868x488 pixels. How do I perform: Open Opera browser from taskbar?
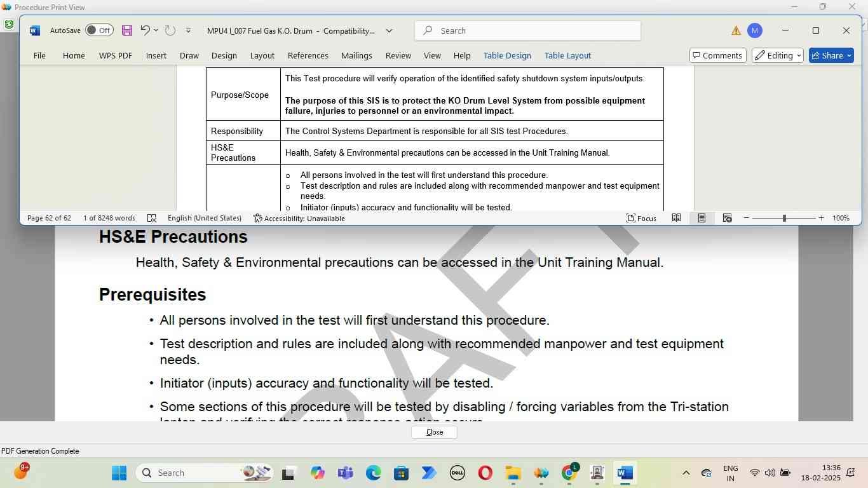485,473
